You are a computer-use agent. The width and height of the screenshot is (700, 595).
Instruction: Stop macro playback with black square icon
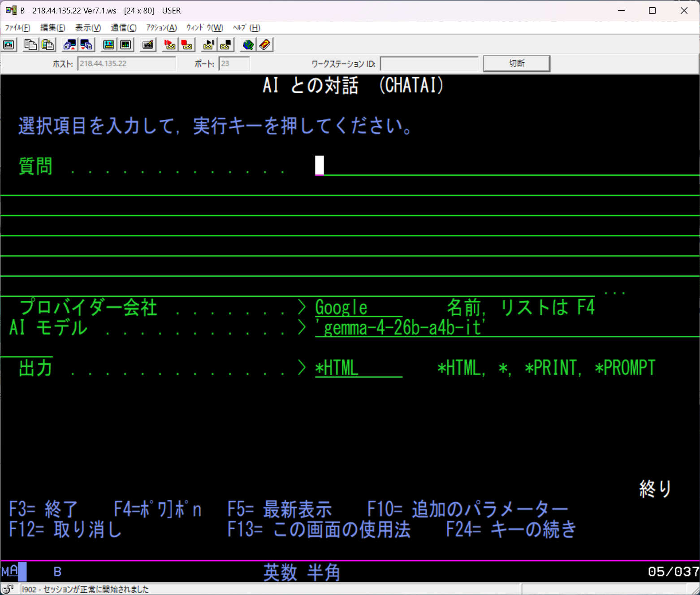coord(226,45)
